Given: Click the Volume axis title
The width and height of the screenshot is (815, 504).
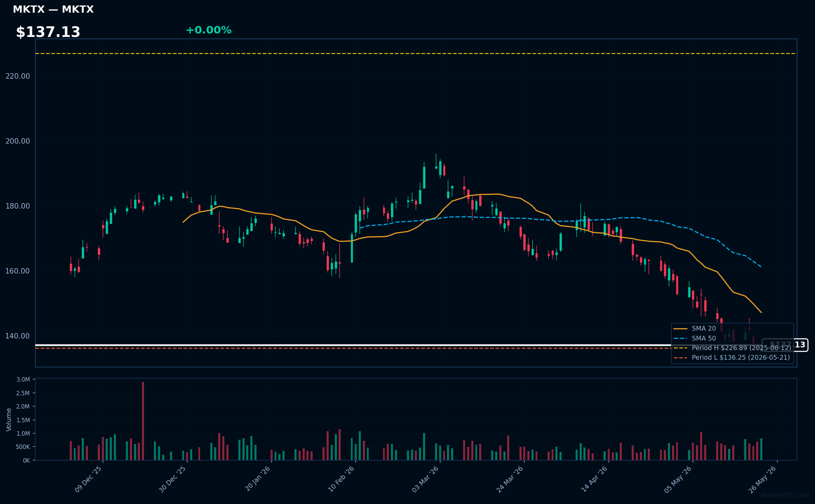Looking at the screenshot, I should [x=9, y=420].
